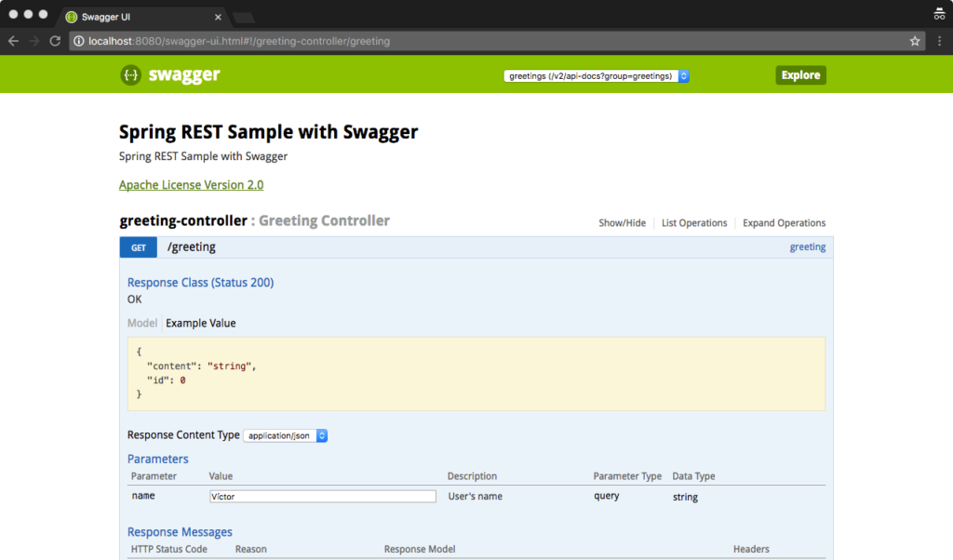Screen dimensions: 953x560
Task: Click the name parameter value field
Action: coord(322,496)
